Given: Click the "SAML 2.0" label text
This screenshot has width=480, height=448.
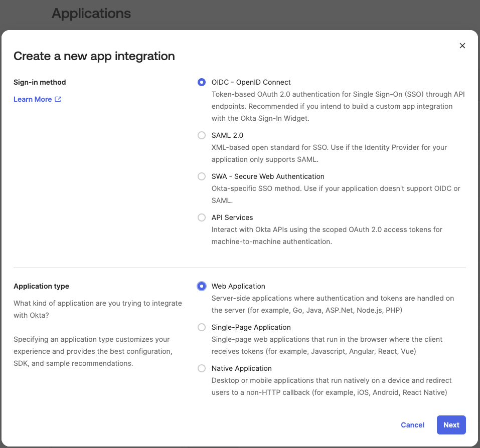Looking at the screenshot, I should click(x=227, y=135).
